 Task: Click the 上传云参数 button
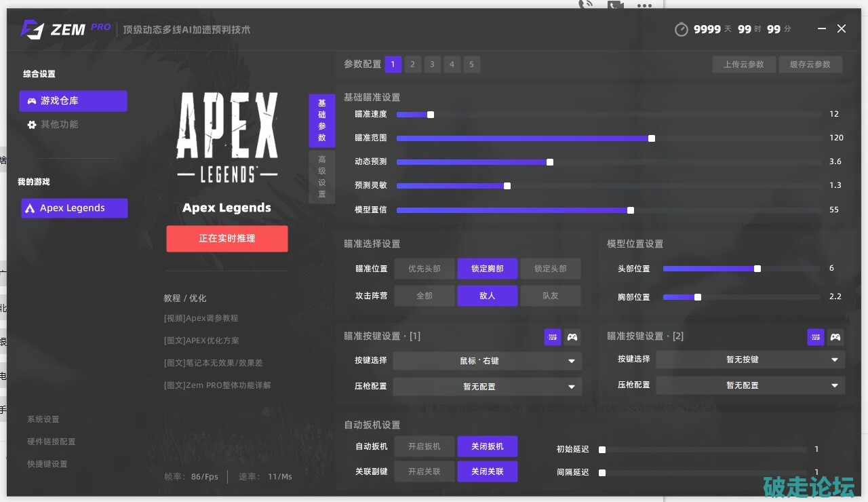[x=744, y=64]
